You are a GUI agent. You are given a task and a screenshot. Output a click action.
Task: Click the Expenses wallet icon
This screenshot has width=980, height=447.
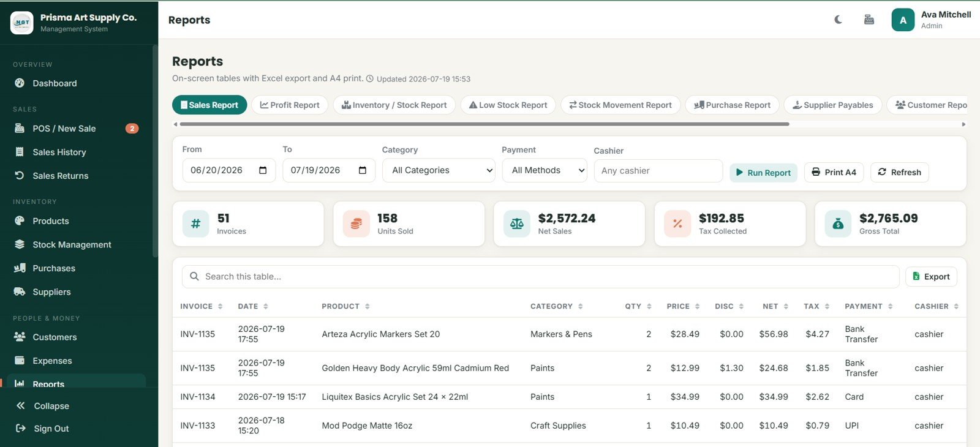coord(20,361)
